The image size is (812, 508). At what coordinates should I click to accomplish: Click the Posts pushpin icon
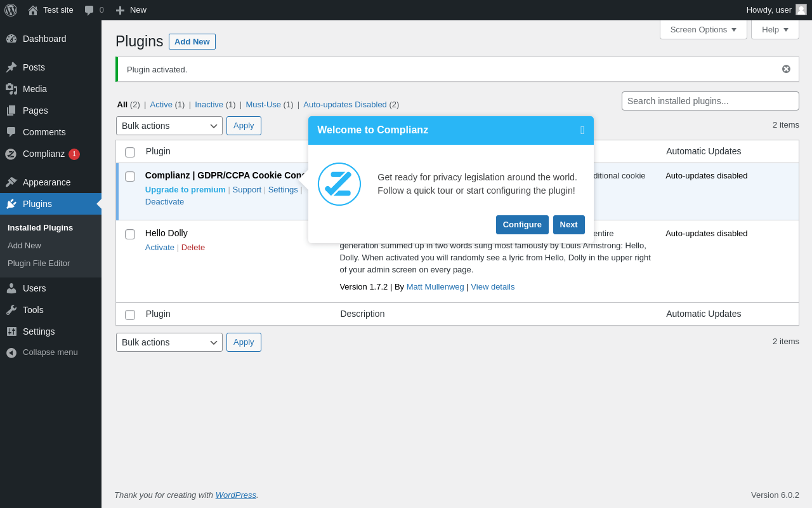pyautogui.click(x=11, y=67)
